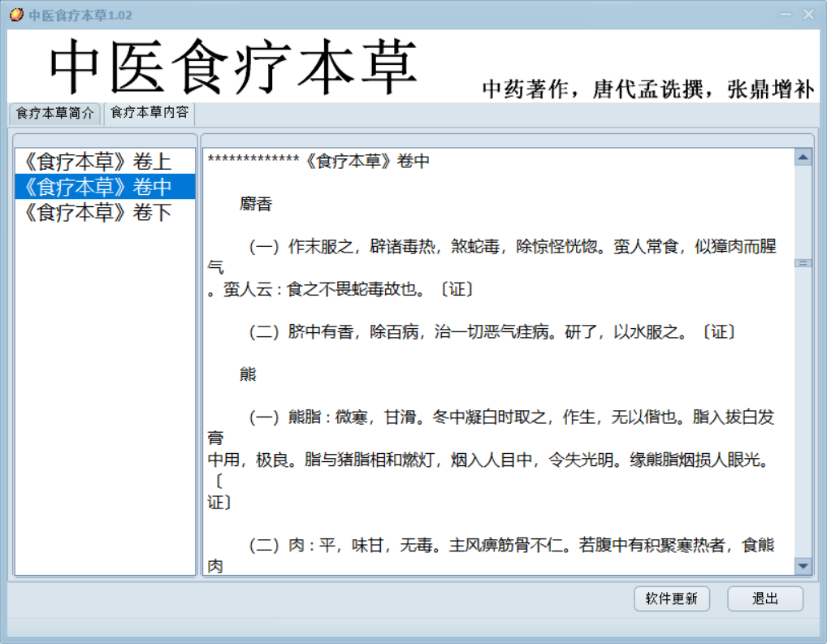Image resolution: width=827 pixels, height=644 pixels.
Task: Close the 中医食疗本草 window
Action: [x=808, y=15]
